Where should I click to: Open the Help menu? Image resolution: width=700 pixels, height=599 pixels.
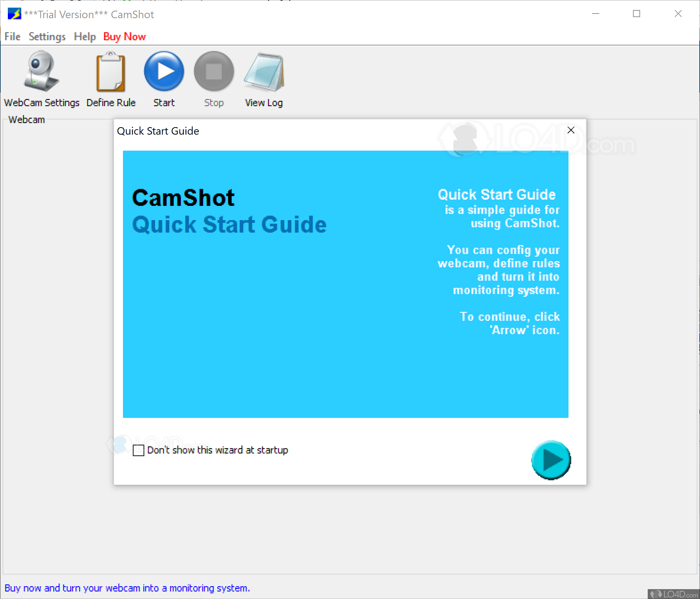pos(85,36)
